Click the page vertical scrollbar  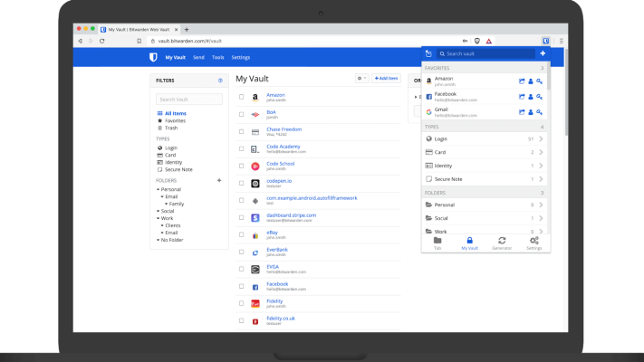point(566,92)
